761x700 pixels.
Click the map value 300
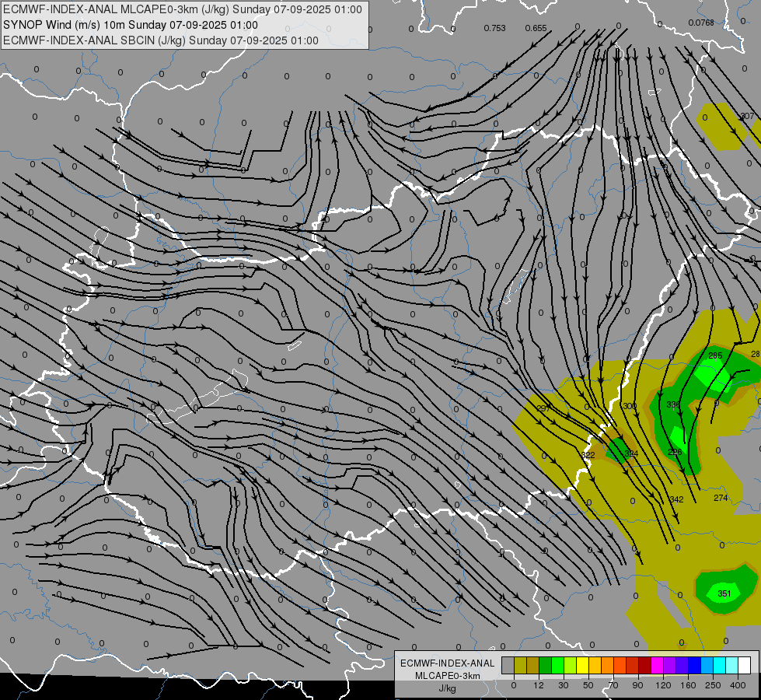(x=630, y=406)
